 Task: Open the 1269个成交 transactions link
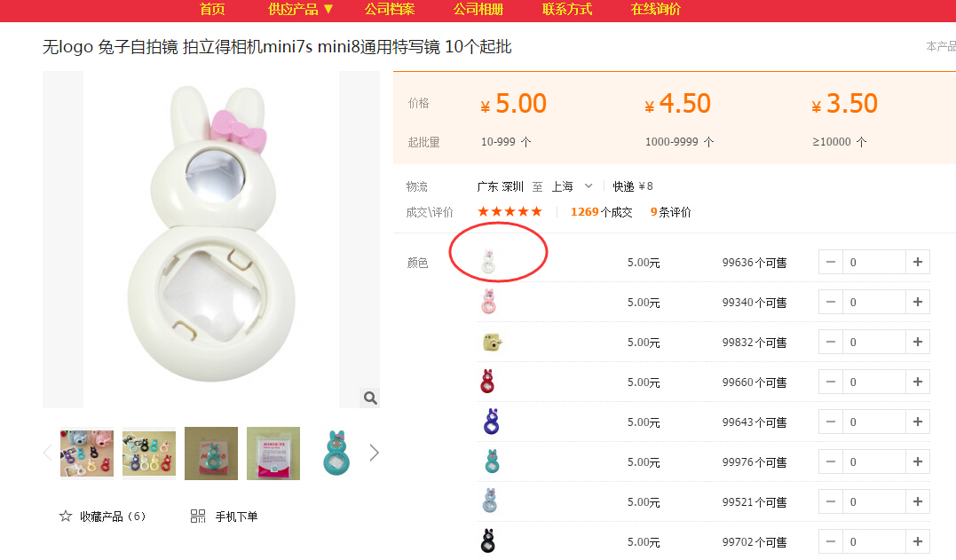[601, 212]
